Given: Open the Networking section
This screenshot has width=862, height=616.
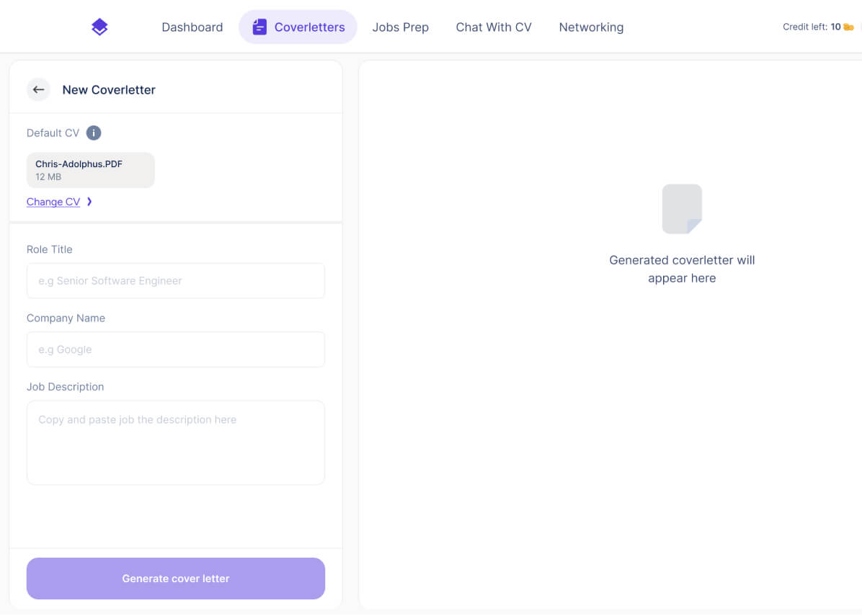Looking at the screenshot, I should coord(590,27).
